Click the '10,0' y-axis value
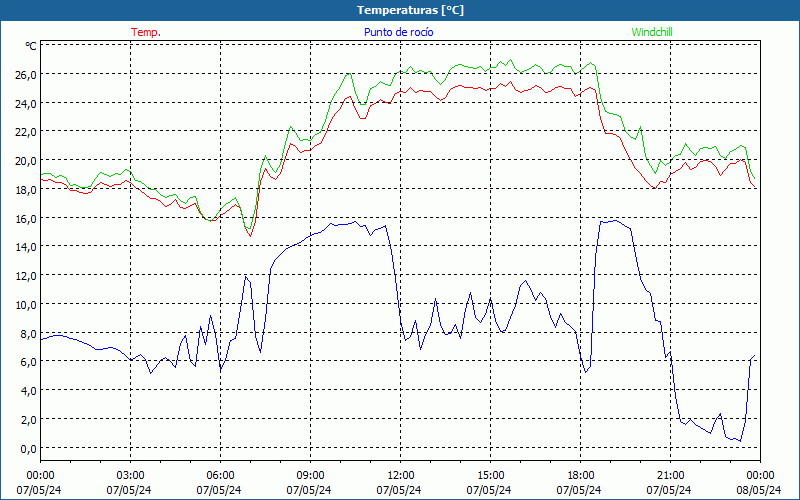Image resolution: width=800 pixels, height=500 pixels. point(26,305)
